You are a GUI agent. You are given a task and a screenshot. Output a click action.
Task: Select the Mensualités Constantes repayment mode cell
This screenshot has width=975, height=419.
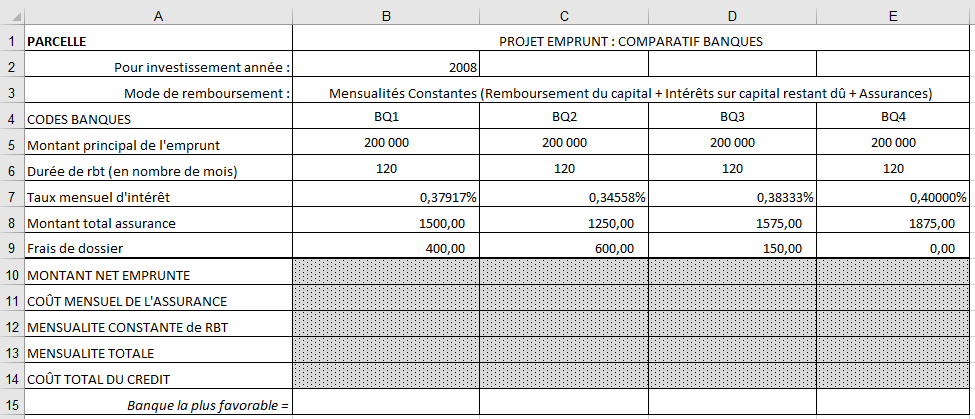click(x=630, y=93)
